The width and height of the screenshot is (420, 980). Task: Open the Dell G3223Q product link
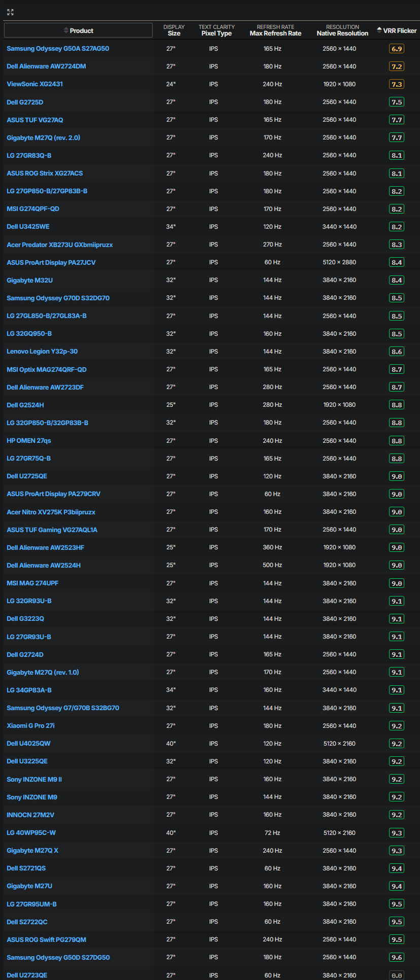[25, 619]
